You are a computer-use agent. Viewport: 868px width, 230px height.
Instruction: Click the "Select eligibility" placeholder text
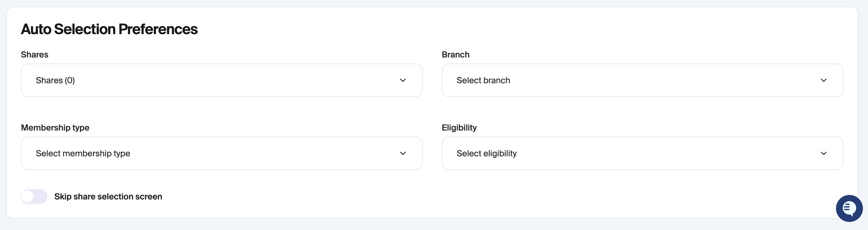point(486,153)
